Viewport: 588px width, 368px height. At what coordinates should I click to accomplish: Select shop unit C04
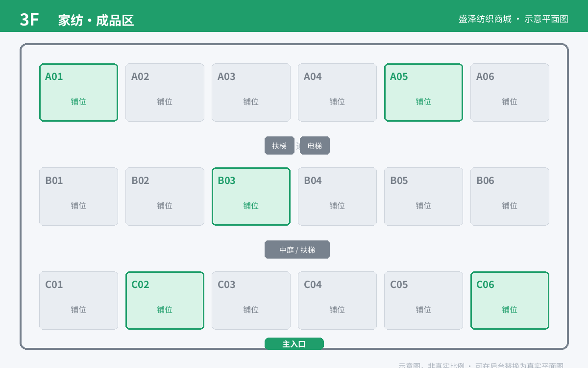click(337, 300)
